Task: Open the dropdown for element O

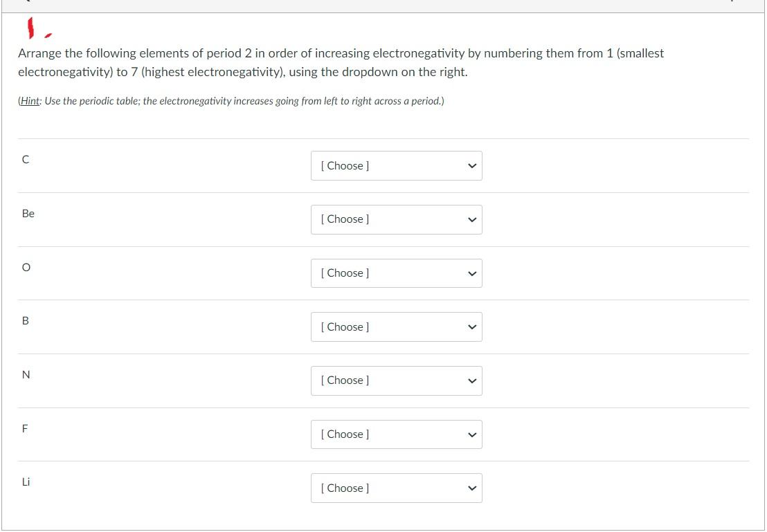Action: [396, 273]
